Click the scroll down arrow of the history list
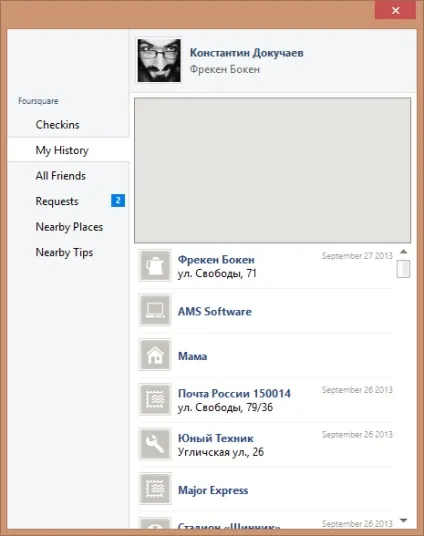 point(403,521)
